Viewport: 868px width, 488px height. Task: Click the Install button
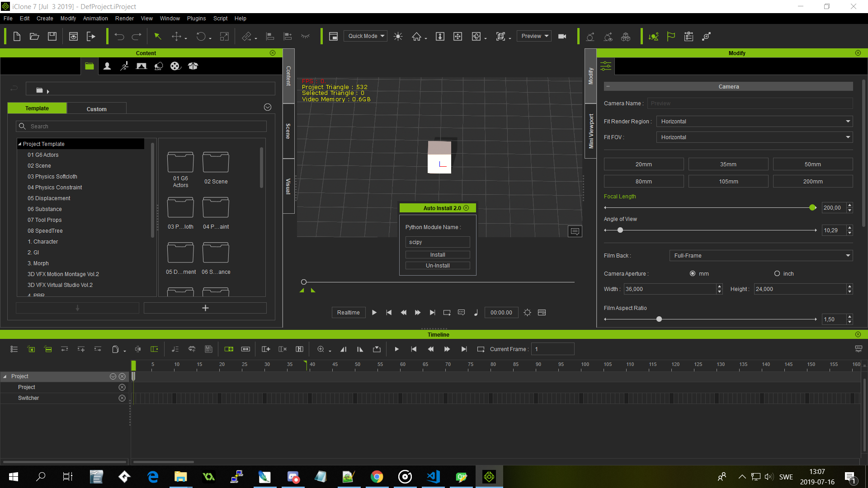438,255
